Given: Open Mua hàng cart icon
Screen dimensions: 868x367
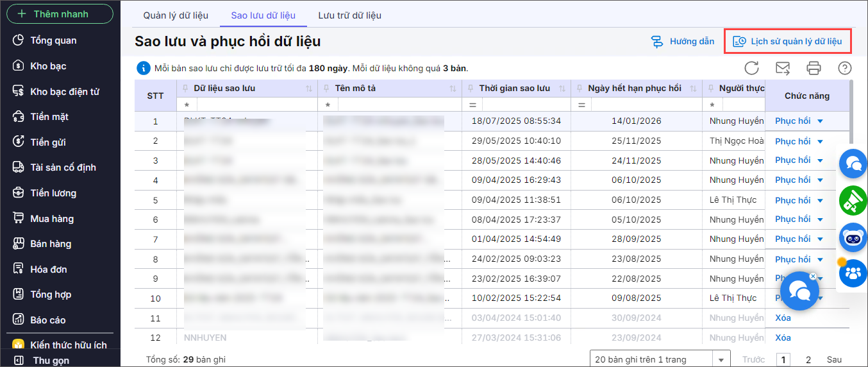Looking at the screenshot, I should (x=19, y=219).
